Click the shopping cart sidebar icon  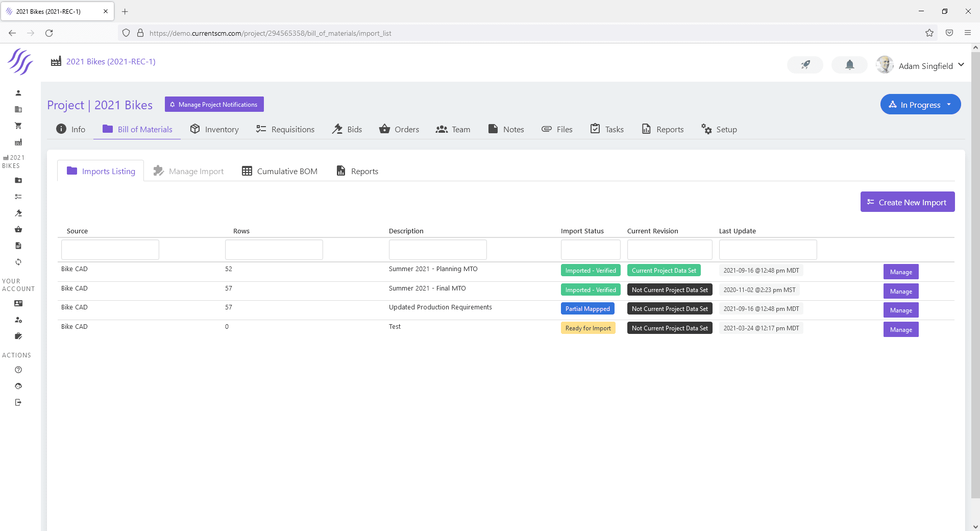[x=18, y=126]
